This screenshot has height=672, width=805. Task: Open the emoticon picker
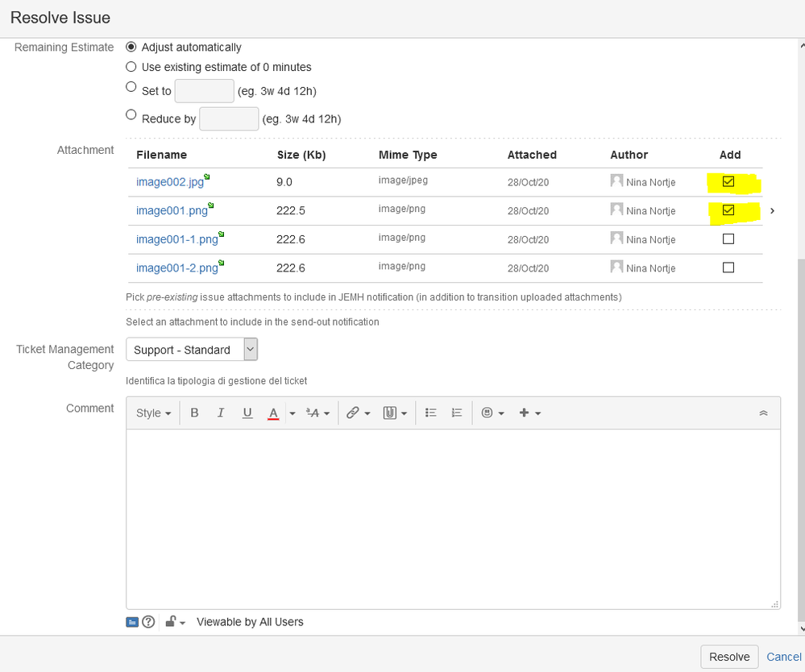tap(492, 413)
